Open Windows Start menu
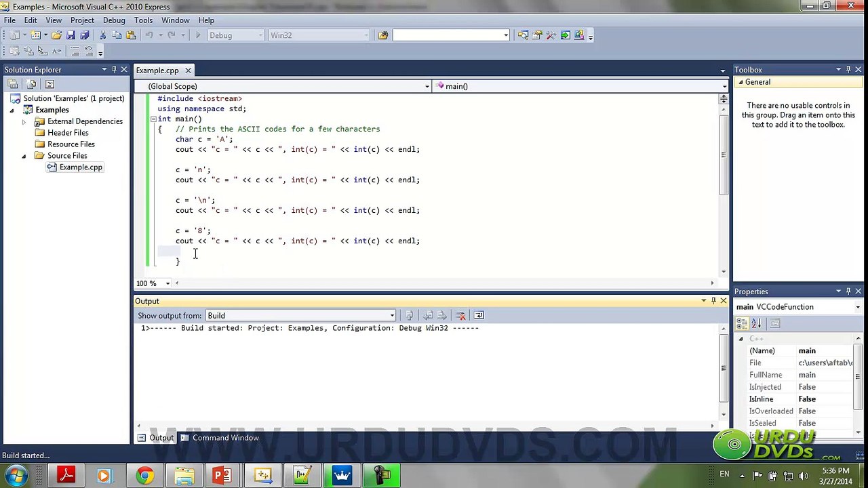The height and width of the screenshot is (488, 868). 16,474
